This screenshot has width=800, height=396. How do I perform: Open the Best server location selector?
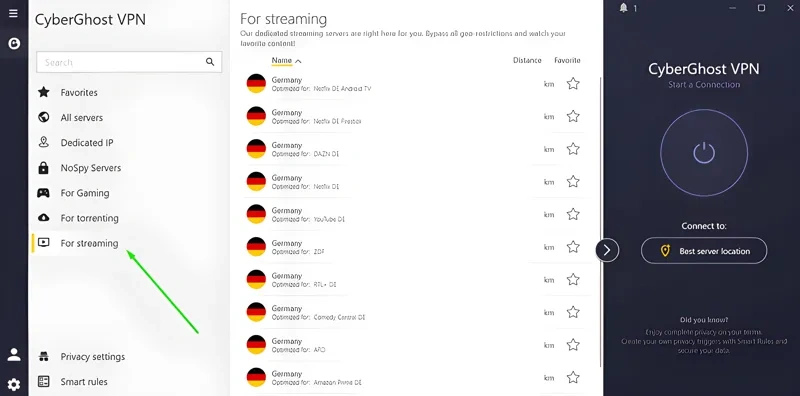(704, 251)
